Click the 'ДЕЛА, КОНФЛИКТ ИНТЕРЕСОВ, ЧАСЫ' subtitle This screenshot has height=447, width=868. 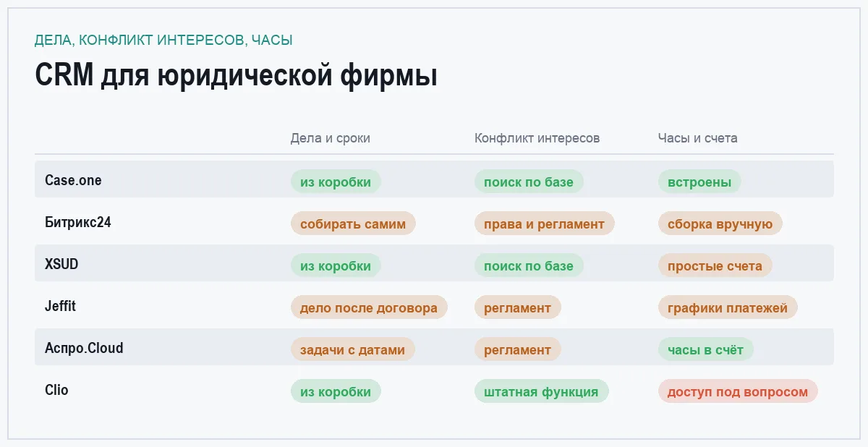point(163,41)
